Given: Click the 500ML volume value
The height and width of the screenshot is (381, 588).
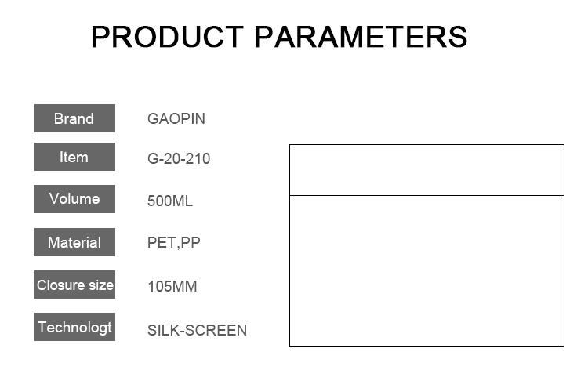Looking at the screenshot, I should tap(170, 201).
